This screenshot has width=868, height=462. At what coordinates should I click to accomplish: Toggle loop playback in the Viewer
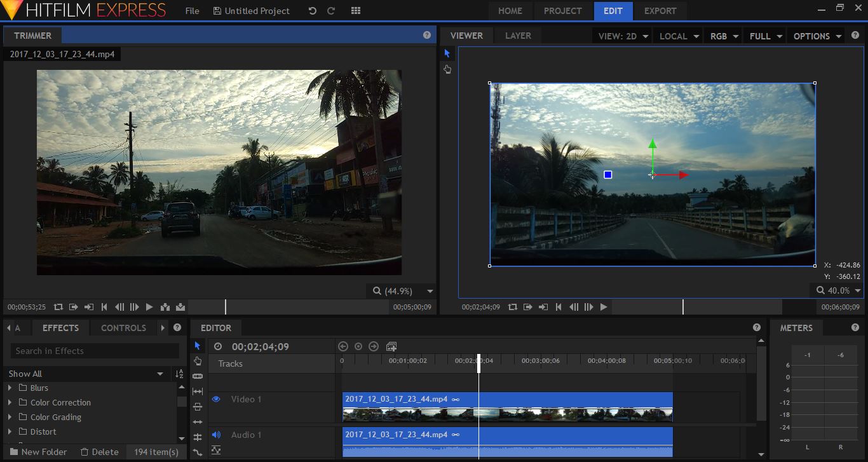pyautogui.click(x=513, y=307)
